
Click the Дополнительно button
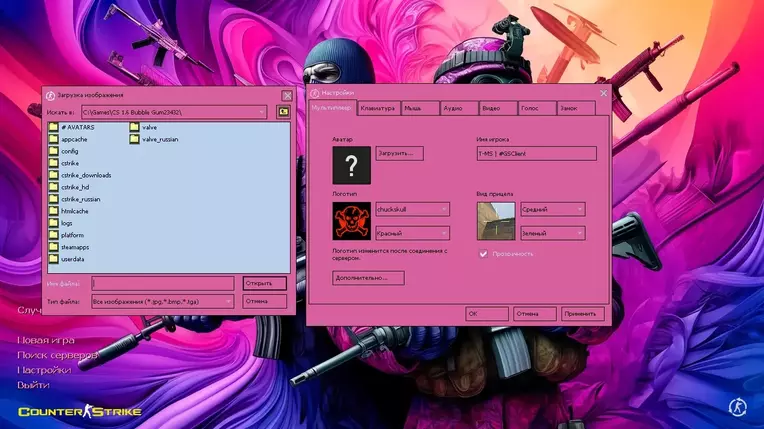pos(368,278)
